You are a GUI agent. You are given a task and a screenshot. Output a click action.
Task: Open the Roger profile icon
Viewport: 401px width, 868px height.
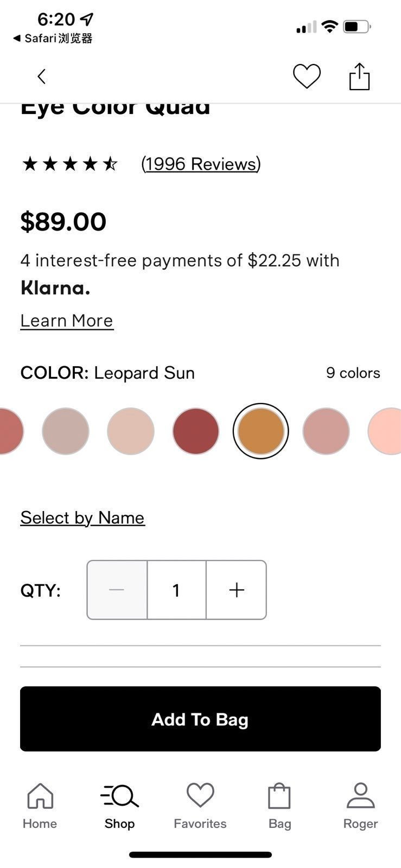pos(360,806)
